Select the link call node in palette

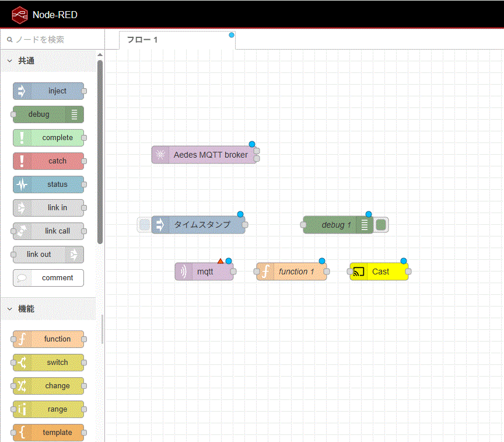(x=49, y=231)
